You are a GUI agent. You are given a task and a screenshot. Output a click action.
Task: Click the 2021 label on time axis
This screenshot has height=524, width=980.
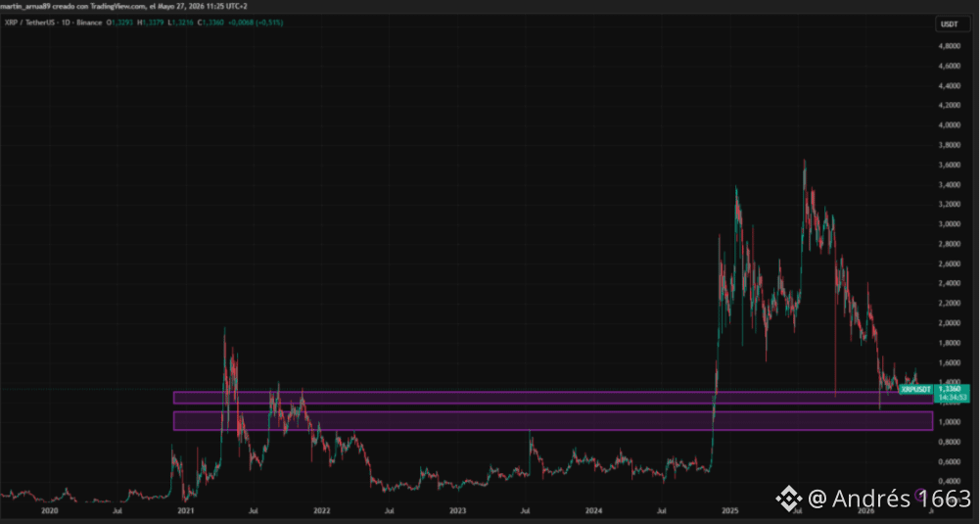click(x=185, y=511)
